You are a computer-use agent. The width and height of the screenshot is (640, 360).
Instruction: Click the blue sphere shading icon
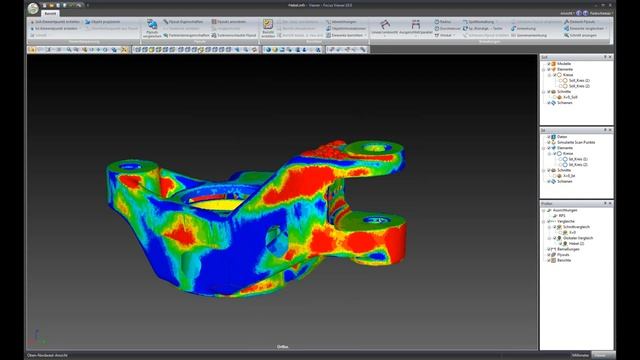click(268, 50)
